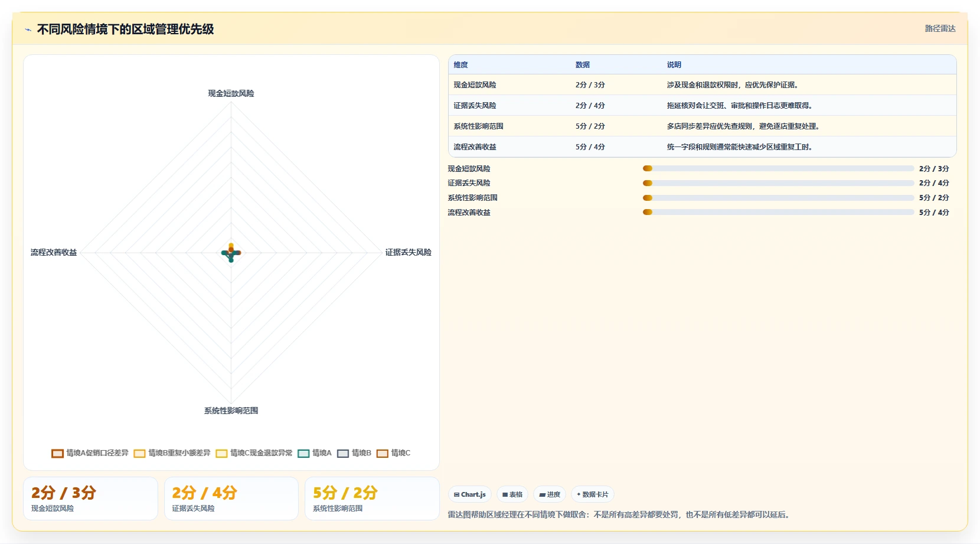Screen dimensions: 980x544
Task: Click the icon left of the panel title
Action: [x=28, y=30]
